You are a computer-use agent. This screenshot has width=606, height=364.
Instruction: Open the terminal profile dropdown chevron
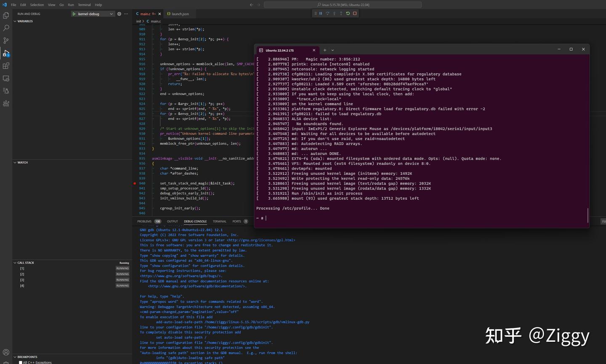(332, 50)
